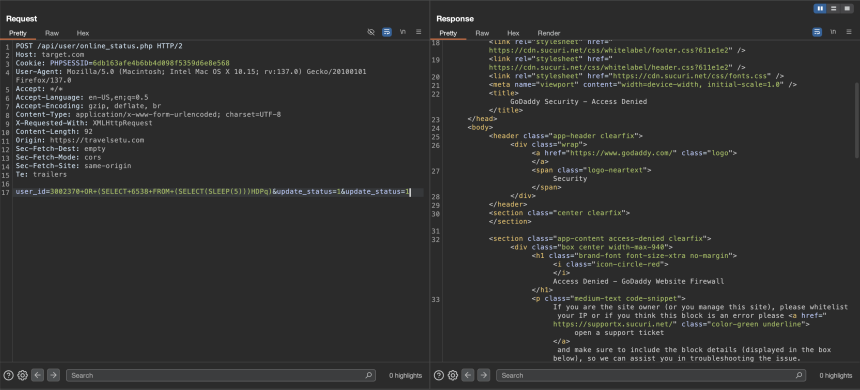Switch to top-bottom stacked layout view
The height and width of the screenshot is (390, 860).
pyautogui.click(x=833, y=8)
